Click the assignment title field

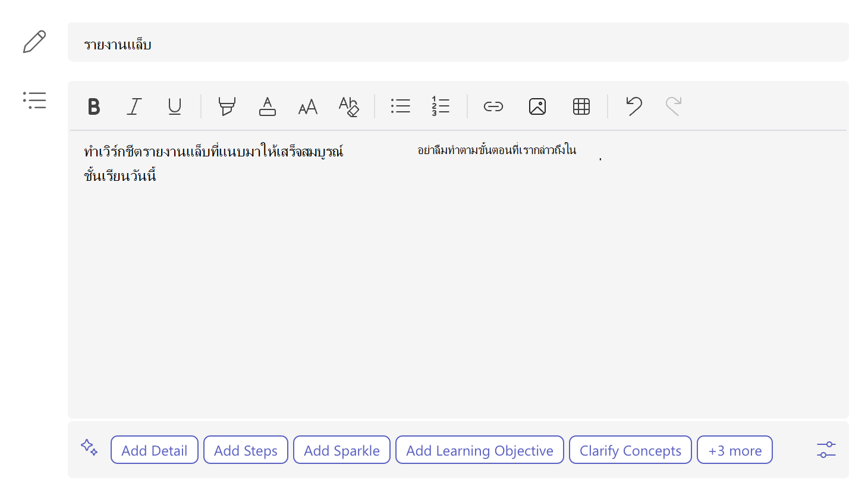[458, 42]
